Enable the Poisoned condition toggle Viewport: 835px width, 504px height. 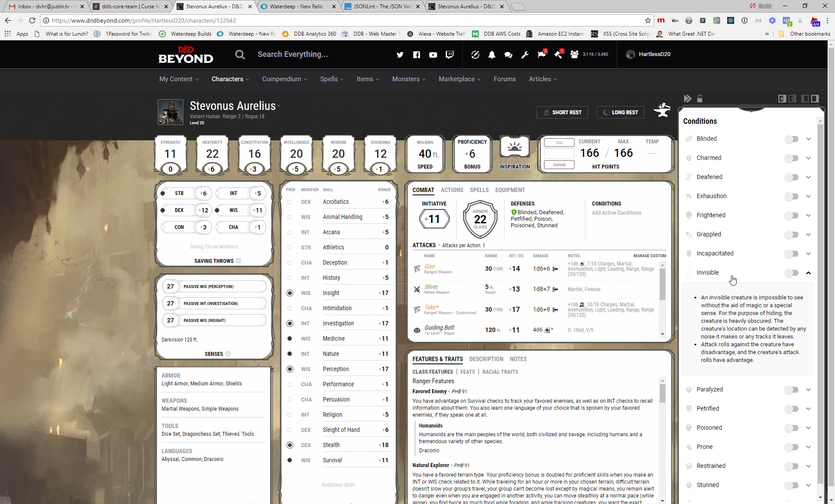point(792,428)
